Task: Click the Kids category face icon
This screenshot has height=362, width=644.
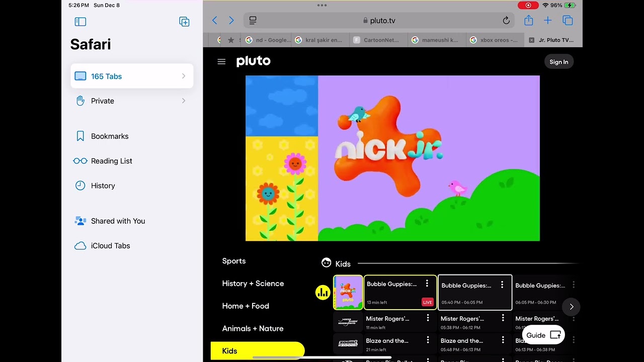Action: (326, 263)
